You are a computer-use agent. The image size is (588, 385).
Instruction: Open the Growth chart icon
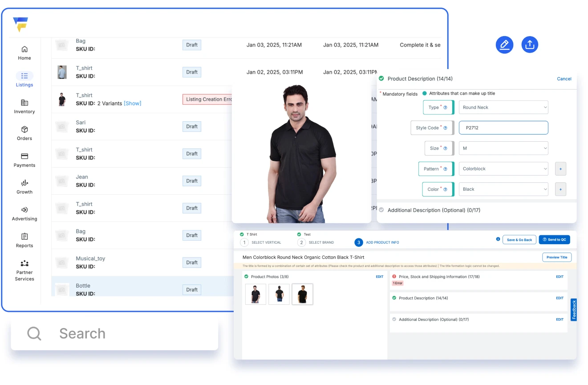pyautogui.click(x=24, y=183)
